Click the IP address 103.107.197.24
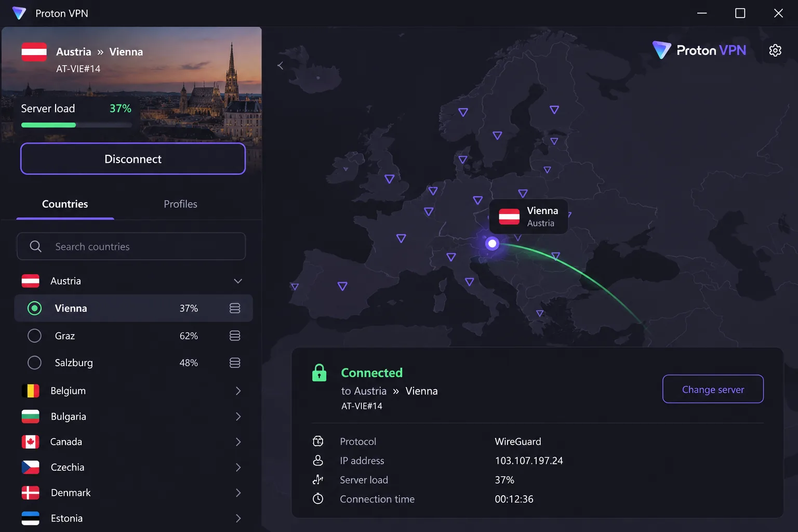Viewport: 798px width, 532px height. pyautogui.click(x=529, y=460)
